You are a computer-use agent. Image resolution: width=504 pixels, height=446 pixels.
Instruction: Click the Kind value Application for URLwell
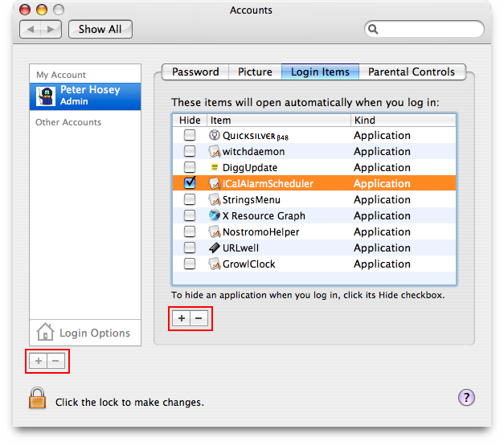382,248
